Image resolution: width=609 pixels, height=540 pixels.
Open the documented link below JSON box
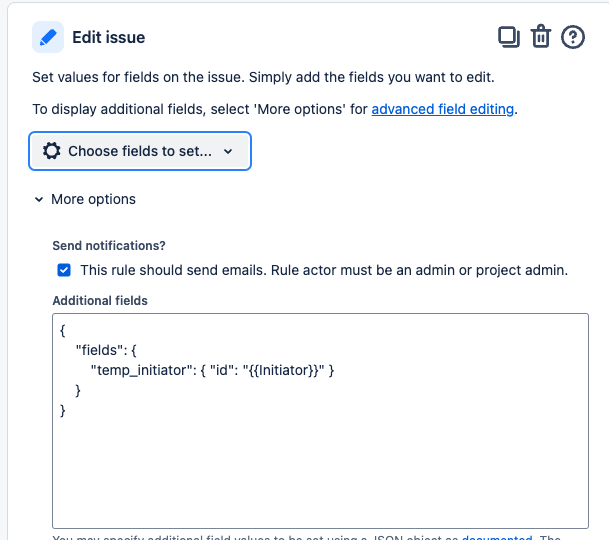pos(497,538)
